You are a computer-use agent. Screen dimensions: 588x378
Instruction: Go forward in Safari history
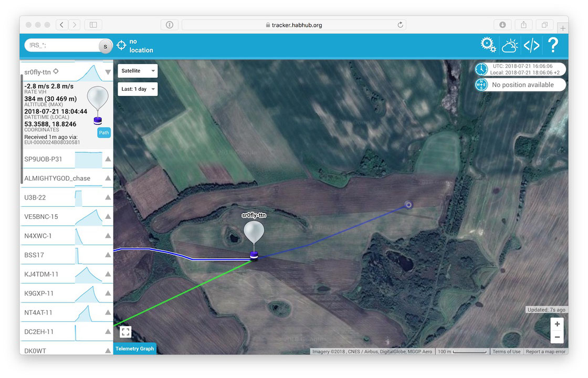[74, 25]
